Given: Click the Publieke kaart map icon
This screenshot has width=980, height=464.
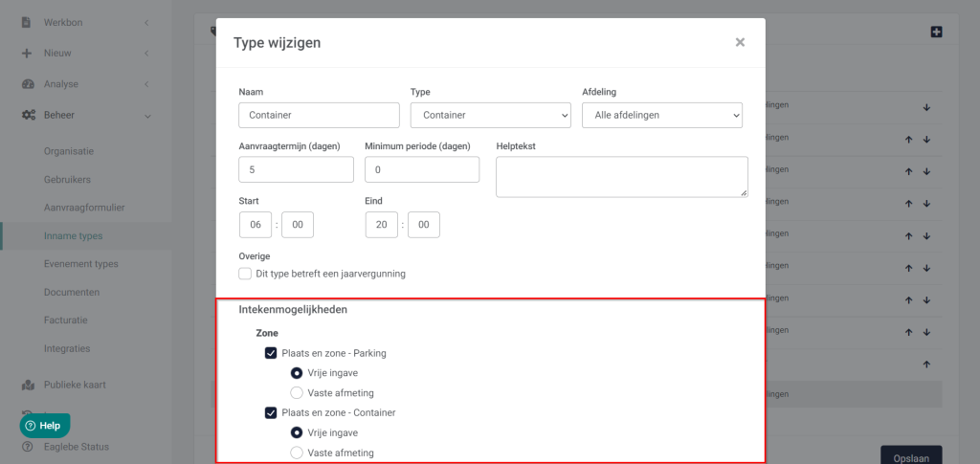Looking at the screenshot, I should point(28,385).
